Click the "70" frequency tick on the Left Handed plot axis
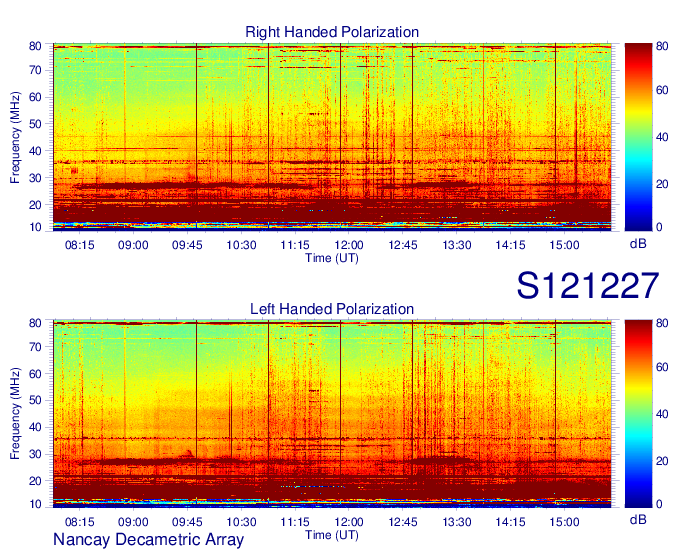The image size is (680, 552). (x=35, y=347)
